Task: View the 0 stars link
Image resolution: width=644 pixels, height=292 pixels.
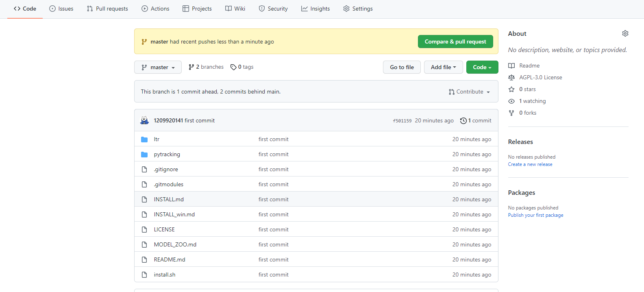Action: click(x=522, y=89)
